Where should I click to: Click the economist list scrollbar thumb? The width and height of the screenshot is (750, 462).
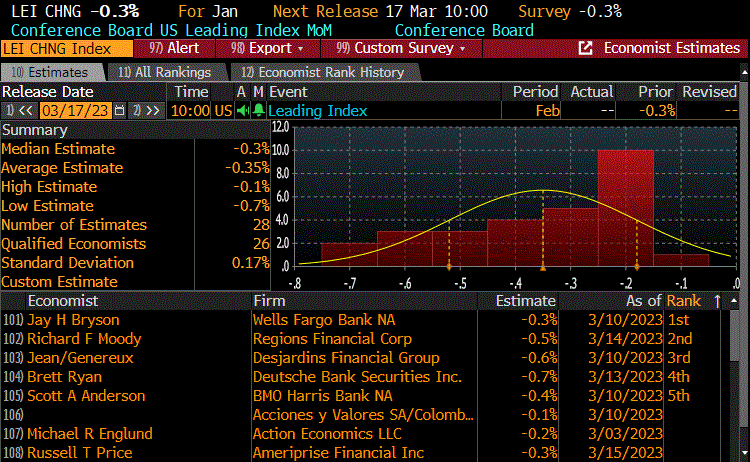(734, 336)
